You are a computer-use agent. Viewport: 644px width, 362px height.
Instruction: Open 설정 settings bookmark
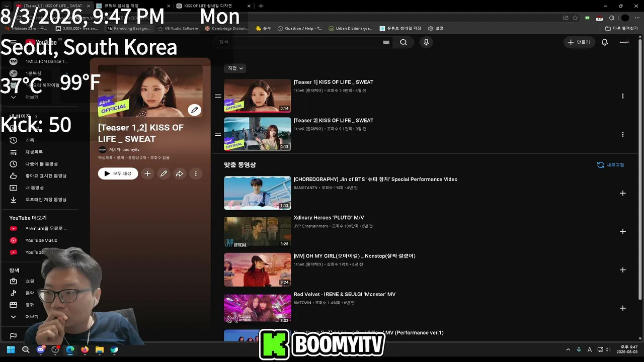click(436, 29)
